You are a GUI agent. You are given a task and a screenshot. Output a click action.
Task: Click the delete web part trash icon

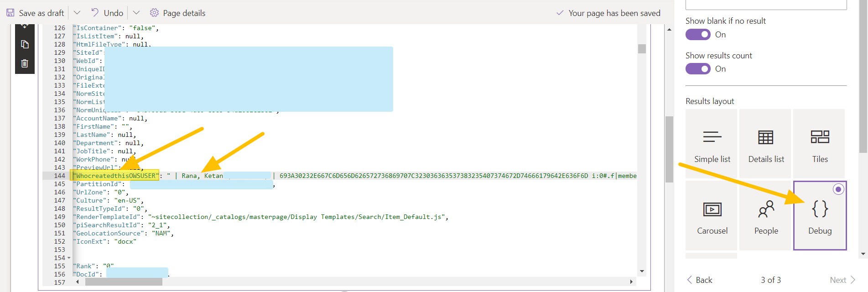click(x=25, y=63)
